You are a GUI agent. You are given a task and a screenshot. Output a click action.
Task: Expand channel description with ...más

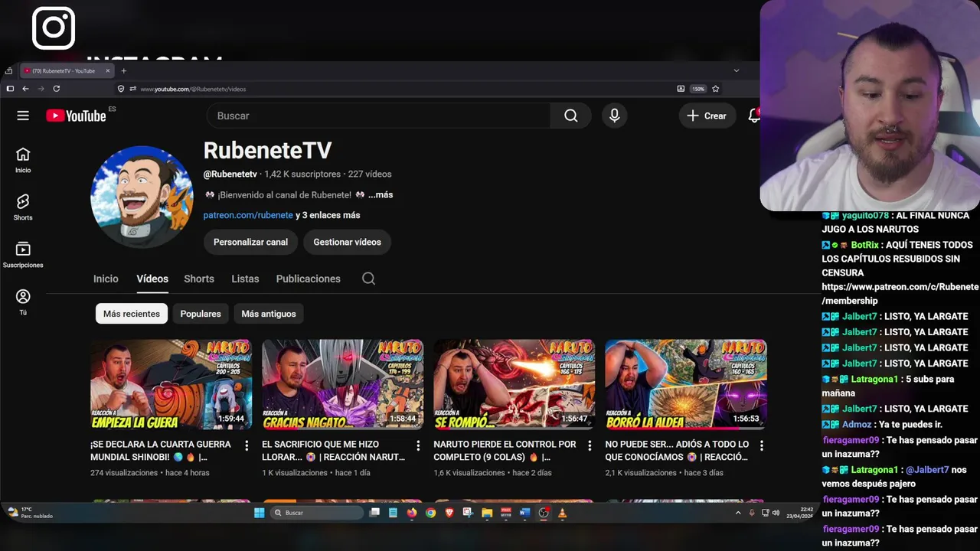click(381, 195)
